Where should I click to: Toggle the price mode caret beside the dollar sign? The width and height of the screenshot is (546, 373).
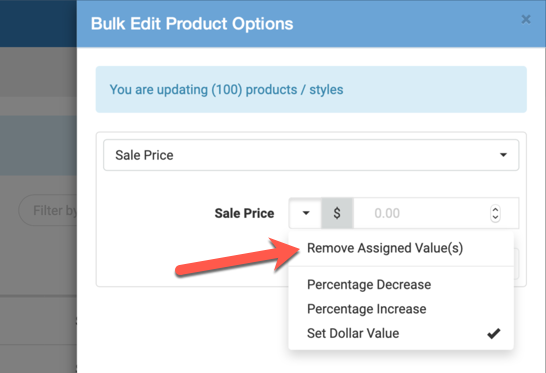tap(305, 213)
